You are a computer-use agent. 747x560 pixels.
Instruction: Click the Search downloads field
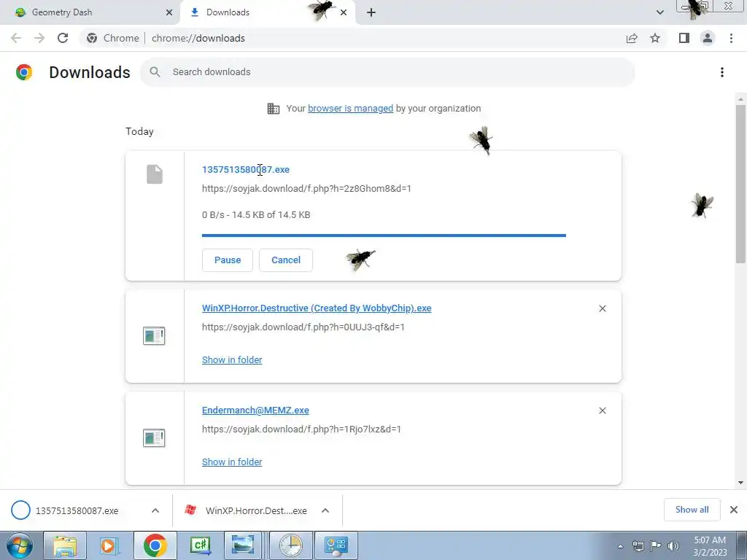387,72
